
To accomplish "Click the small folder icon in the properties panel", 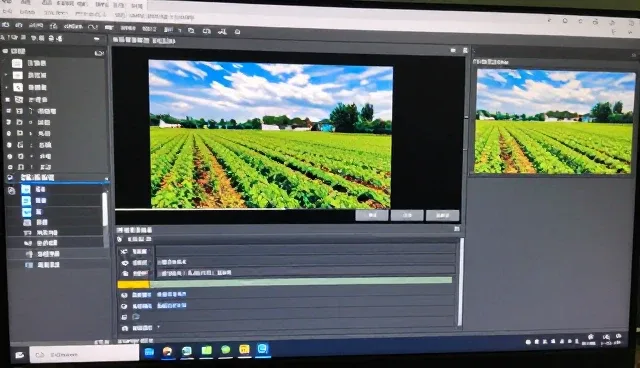I will [136, 317].
